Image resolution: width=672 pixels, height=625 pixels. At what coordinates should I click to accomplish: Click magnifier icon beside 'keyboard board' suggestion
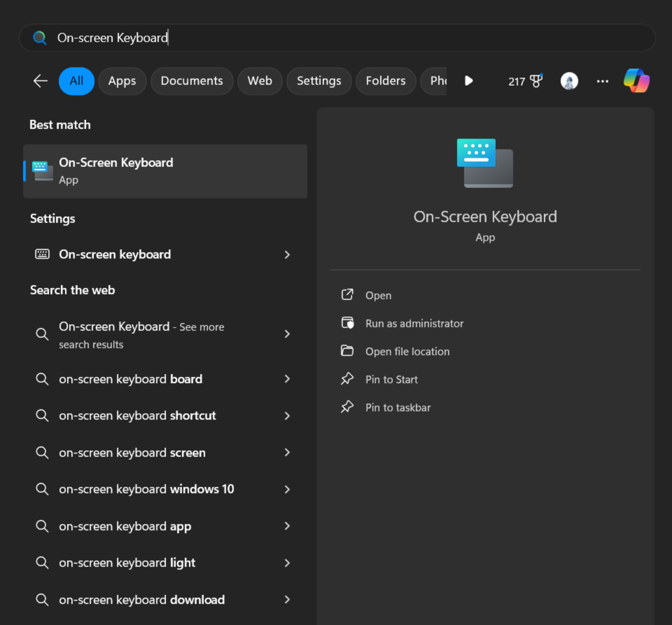pyautogui.click(x=42, y=379)
